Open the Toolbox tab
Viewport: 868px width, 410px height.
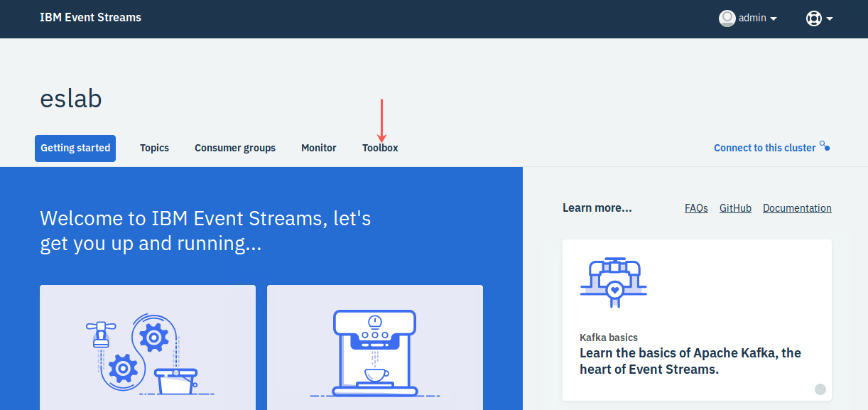coord(380,148)
